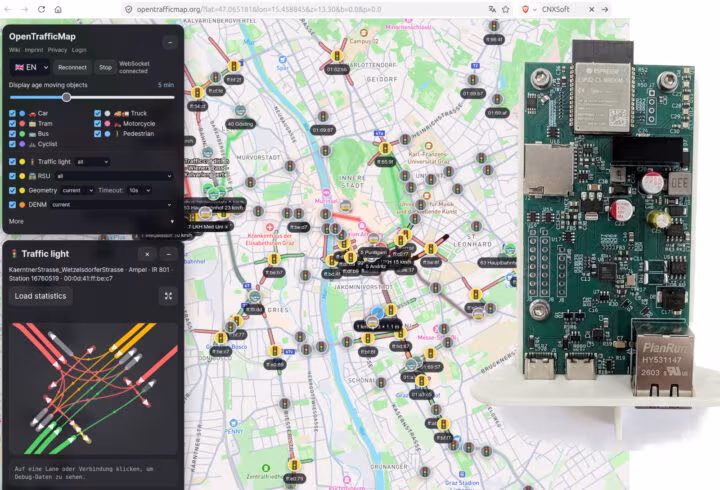Uncheck the Car checkbox

coord(12,113)
